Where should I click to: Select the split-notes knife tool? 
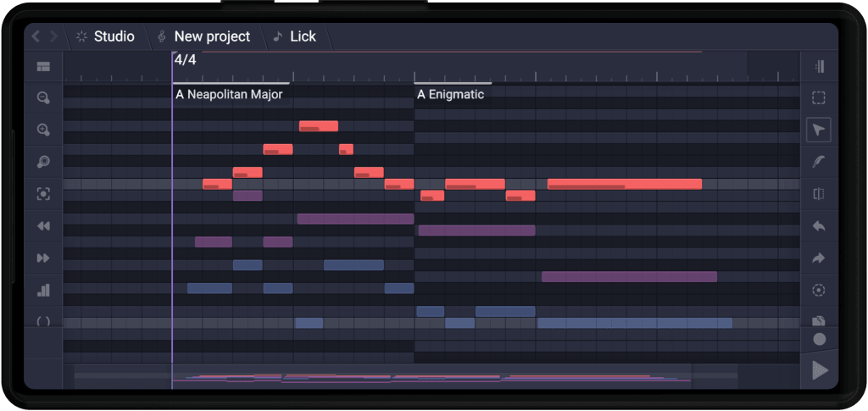pyautogui.click(x=819, y=193)
